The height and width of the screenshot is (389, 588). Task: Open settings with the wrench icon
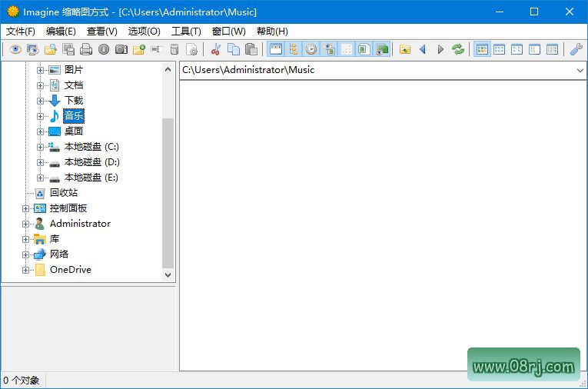[x=576, y=49]
